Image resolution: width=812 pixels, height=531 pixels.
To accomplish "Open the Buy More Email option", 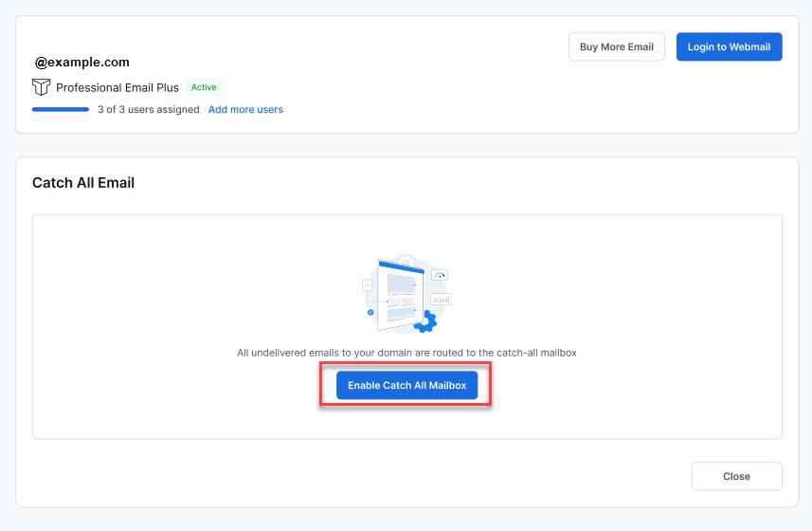I will (x=616, y=47).
